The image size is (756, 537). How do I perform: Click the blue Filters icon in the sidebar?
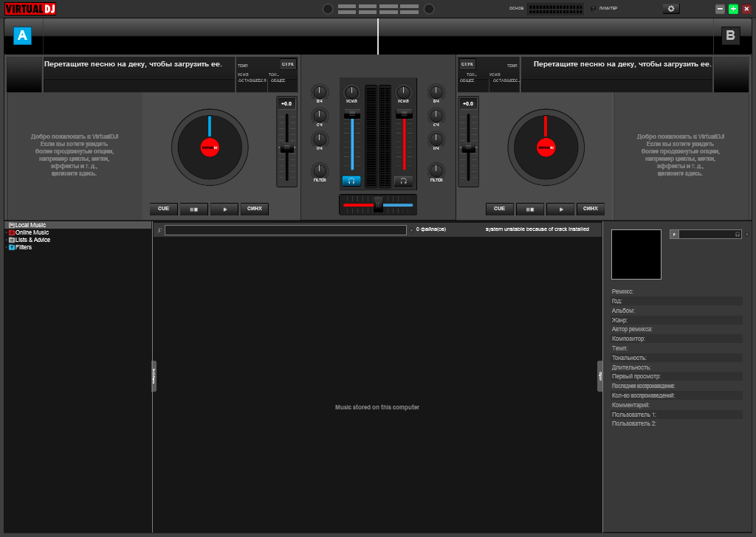click(x=12, y=247)
